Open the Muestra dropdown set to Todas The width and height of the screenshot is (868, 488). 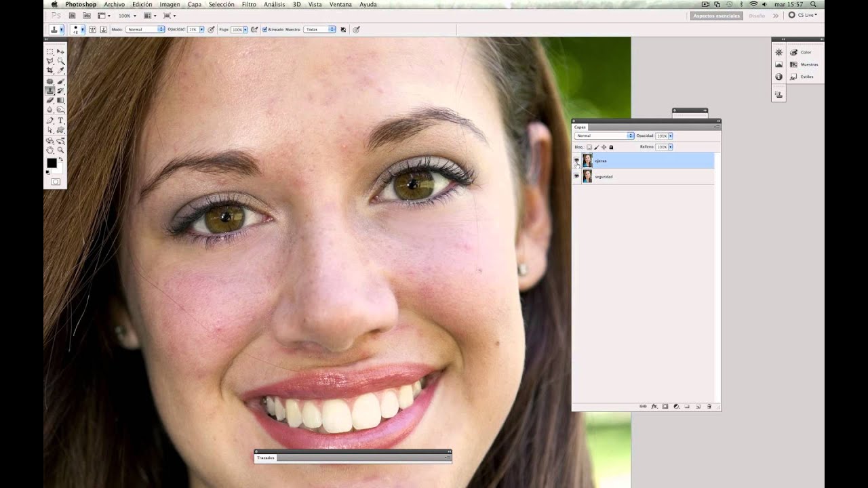(x=320, y=30)
